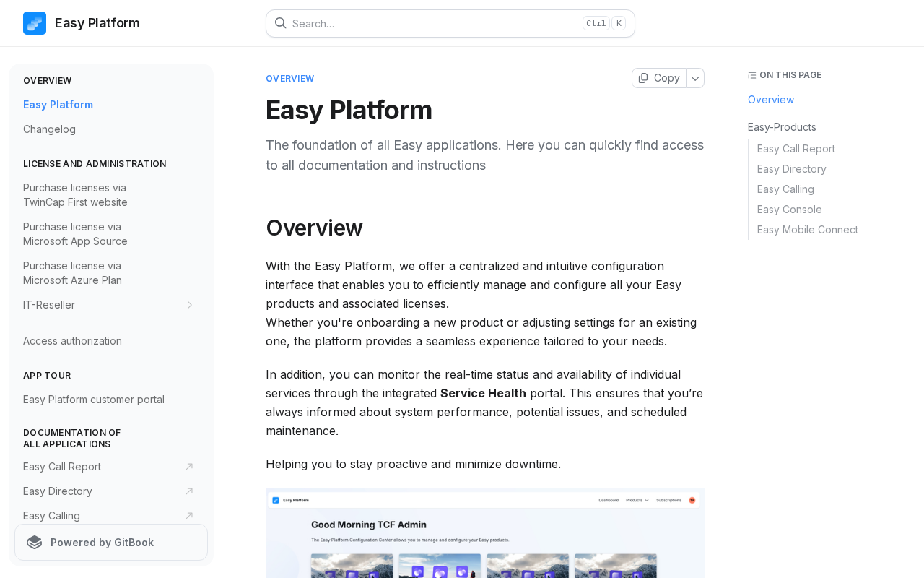Click the Overview breadcrumb above the title

coord(289,79)
